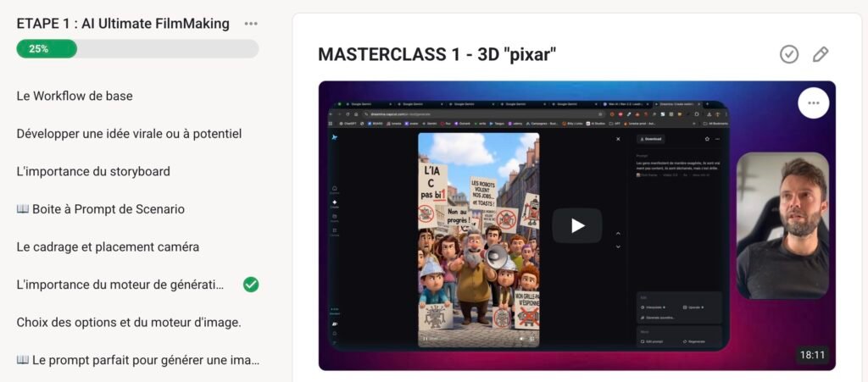Click the 18:11 video duration badge
The image size is (868, 382).
(x=812, y=355)
